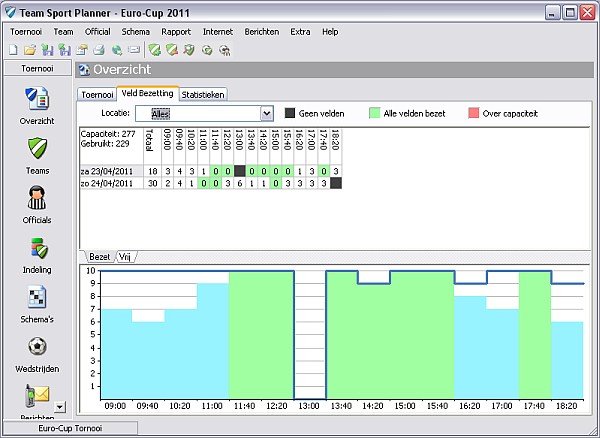The height and width of the screenshot is (438, 600).
Task: Switch to the Vrij chart tab
Action: point(126,257)
